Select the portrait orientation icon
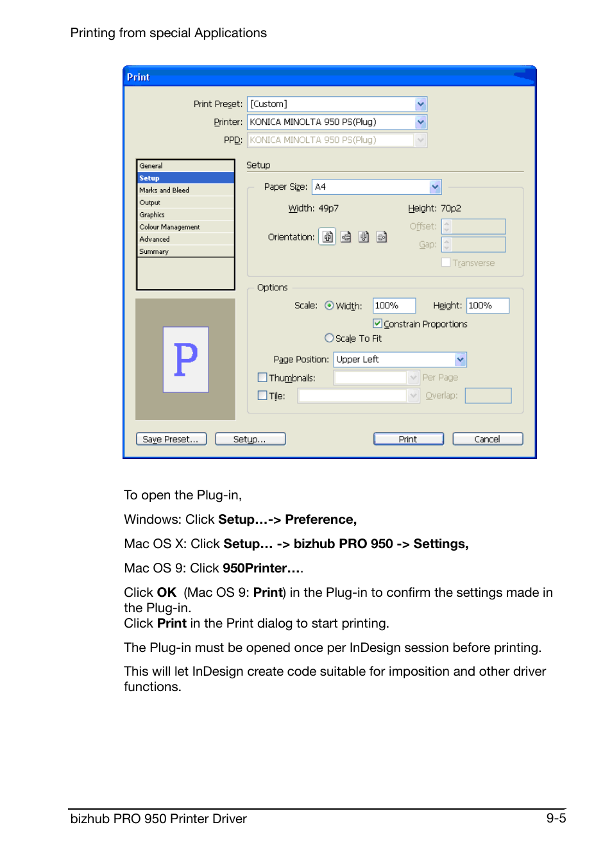Screen dimensions: 612x868 point(328,237)
